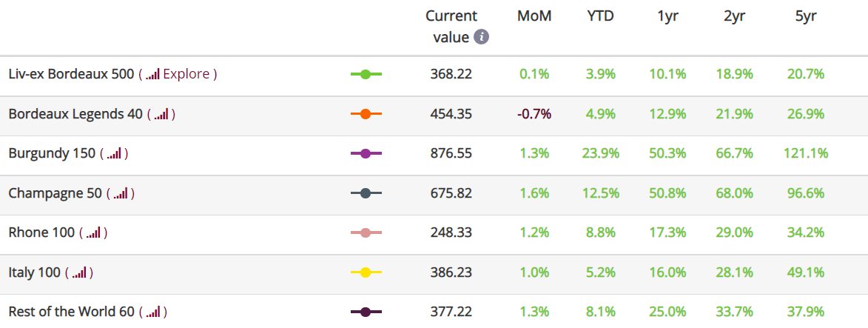Open chart icon beside Champagne 50
Viewport: 868px width, 328px height.
(x=120, y=193)
